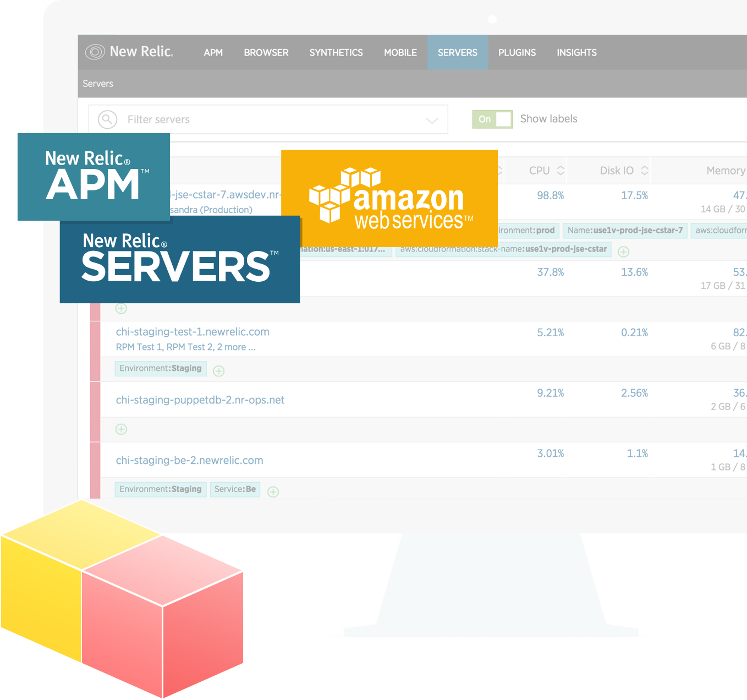
Task: Click the red status bar of chi-staging-puppetdb-2
Action: pos(95,412)
